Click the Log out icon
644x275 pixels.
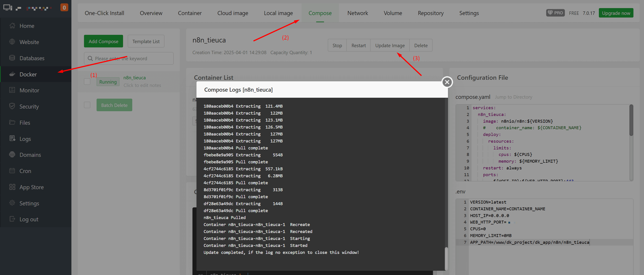click(x=12, y=219)
